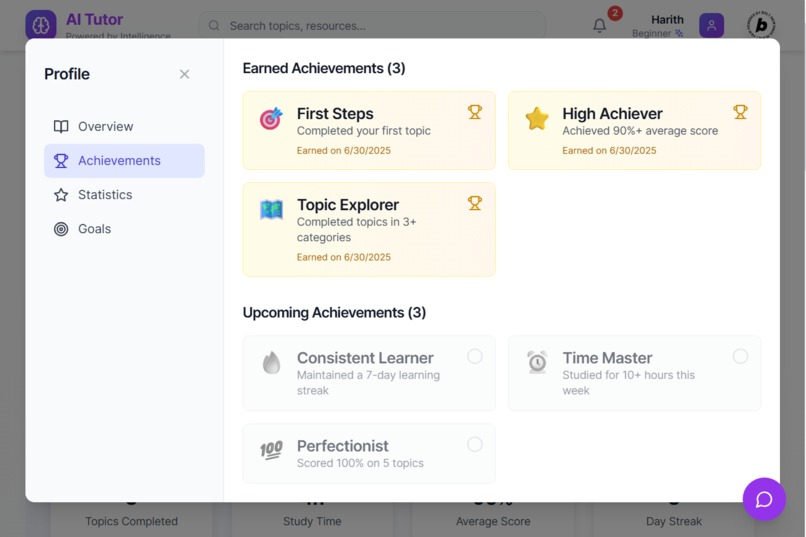
Task: Toggle the Time Master circle indicator
Action: pos(740,356)
